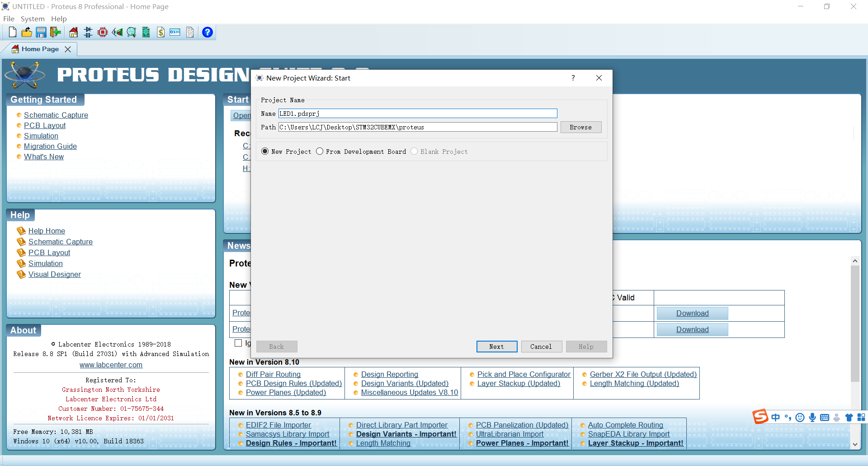The image size is (868, 466).
Task: Open Getting Started Simulation link
Action: tap(41, 136)
